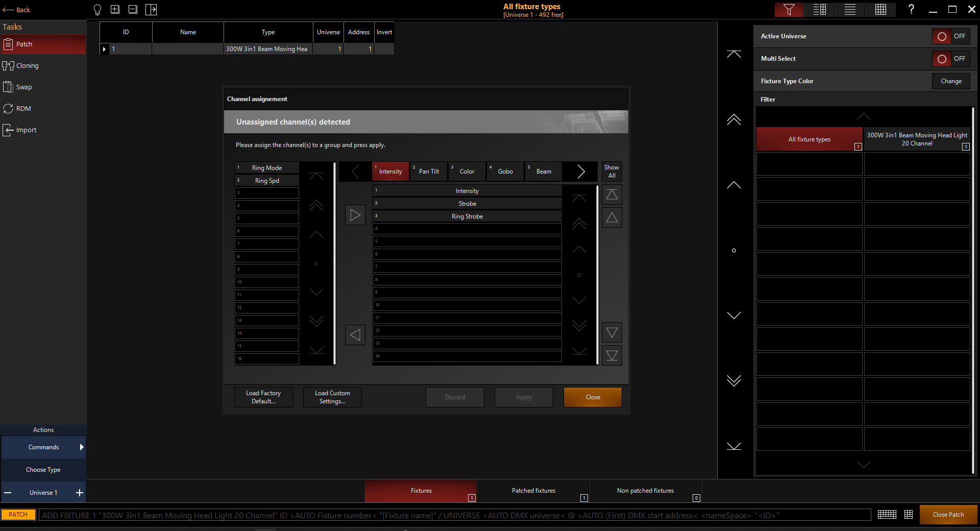Click the grid view icon in top toolbar
Image resolution: width=980 pixels, height=531 pixels.
880,10
